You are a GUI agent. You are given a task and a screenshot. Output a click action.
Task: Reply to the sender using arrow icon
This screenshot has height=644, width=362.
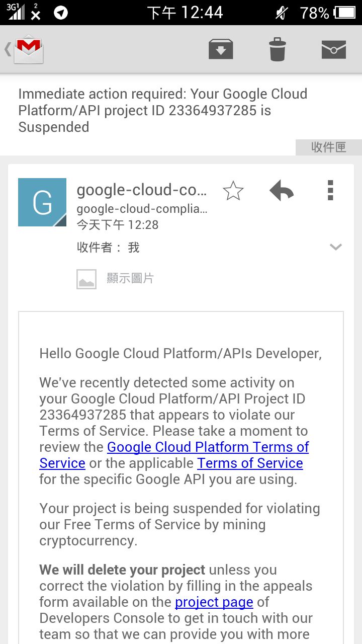pos(282,191)
